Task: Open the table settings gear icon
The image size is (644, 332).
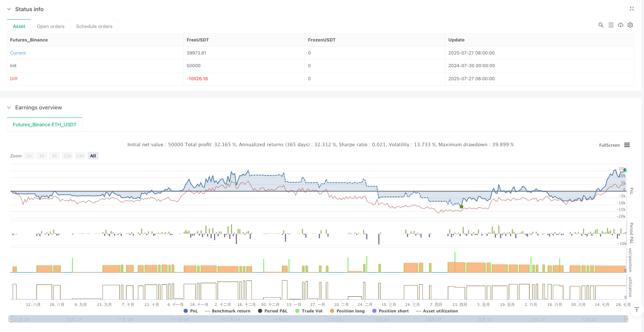Action: 630,25
